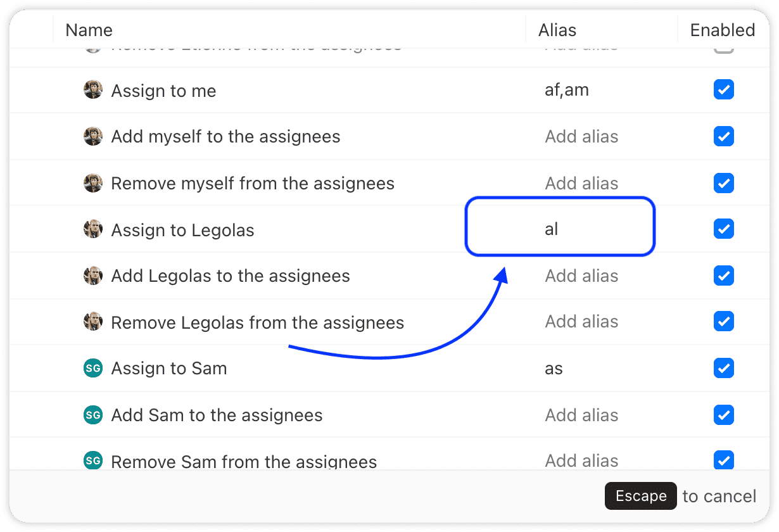Uncheck Enabled for Remove Legolas from the assignees
779x532 pixels.
click(x=723, y=322)
